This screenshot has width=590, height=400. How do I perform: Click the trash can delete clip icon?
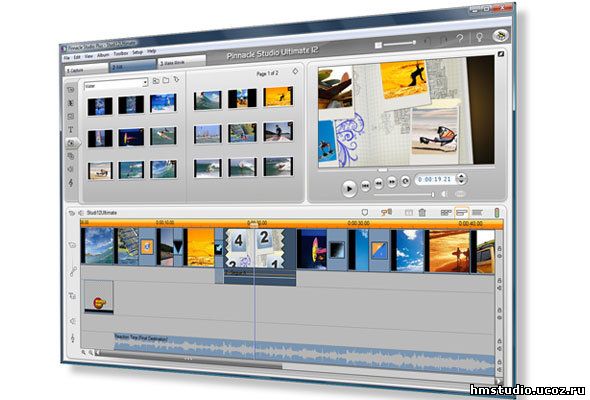pos(422,213)
